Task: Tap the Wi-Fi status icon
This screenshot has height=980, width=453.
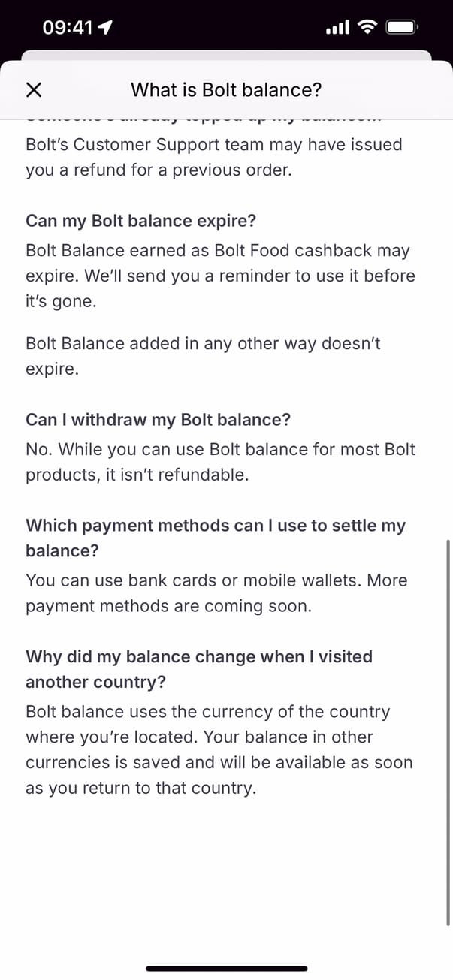Action: [x=367, y=27]
